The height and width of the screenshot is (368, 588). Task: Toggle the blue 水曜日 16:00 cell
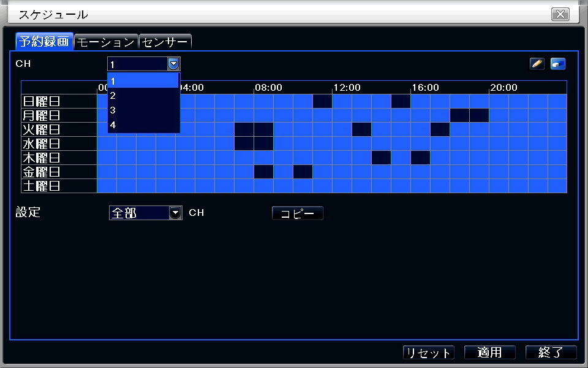tap(420, 144)
